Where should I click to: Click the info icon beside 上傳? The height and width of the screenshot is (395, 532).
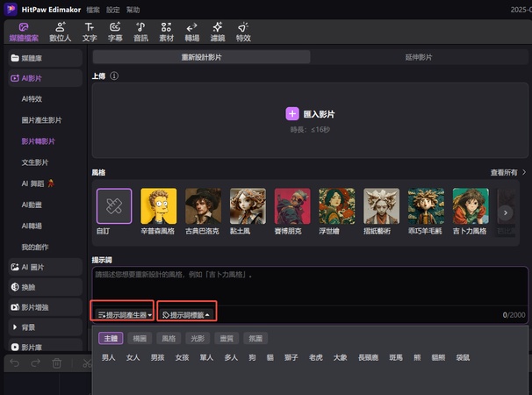coord(114,76)
